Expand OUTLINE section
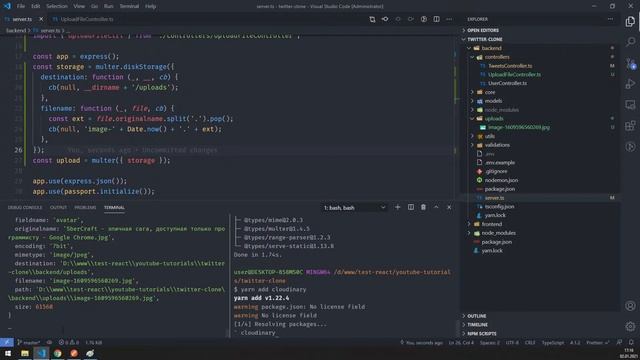This screenshot has height=360, width=640. [x=476, y=316]
